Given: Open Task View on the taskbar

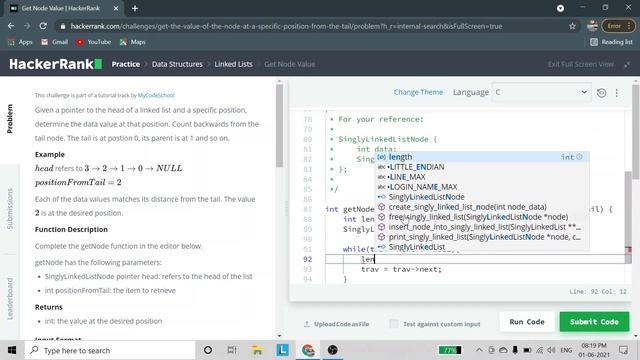Looking at the screenshot, I should [232, 350].
